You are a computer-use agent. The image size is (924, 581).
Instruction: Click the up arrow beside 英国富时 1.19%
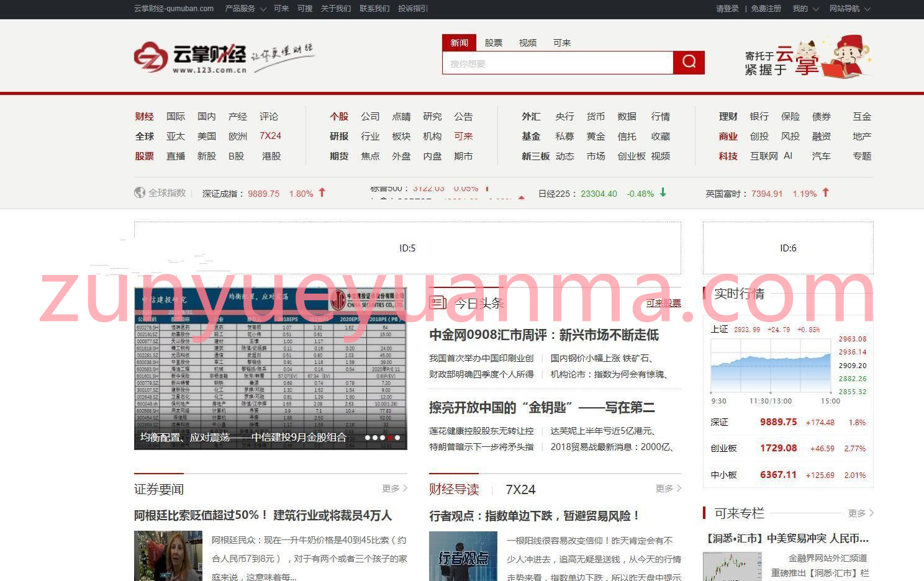pos(825,192)
